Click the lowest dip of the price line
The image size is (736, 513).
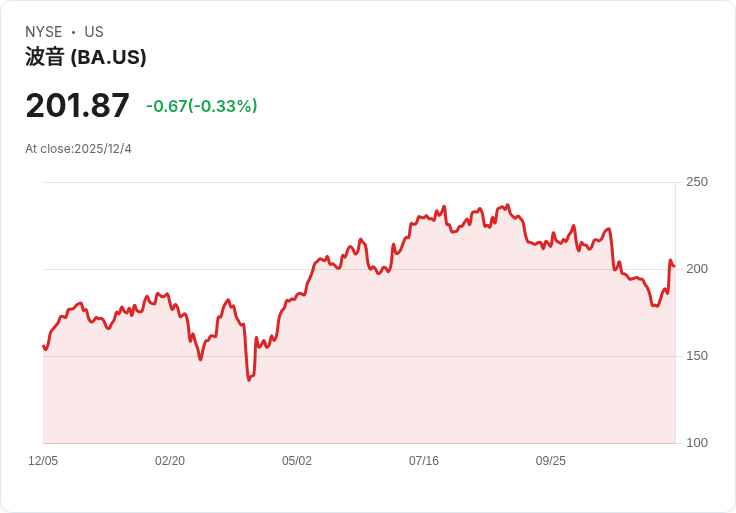point(249,380)
